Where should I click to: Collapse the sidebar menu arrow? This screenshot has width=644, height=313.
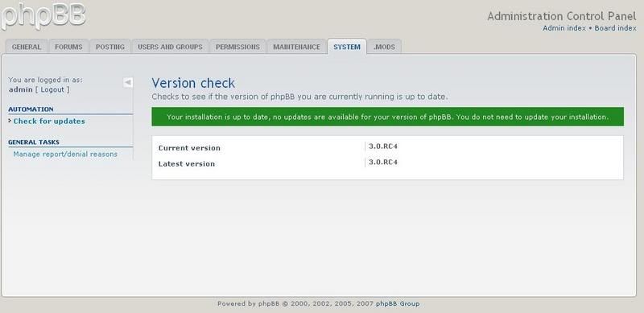(x=128, y=83)
